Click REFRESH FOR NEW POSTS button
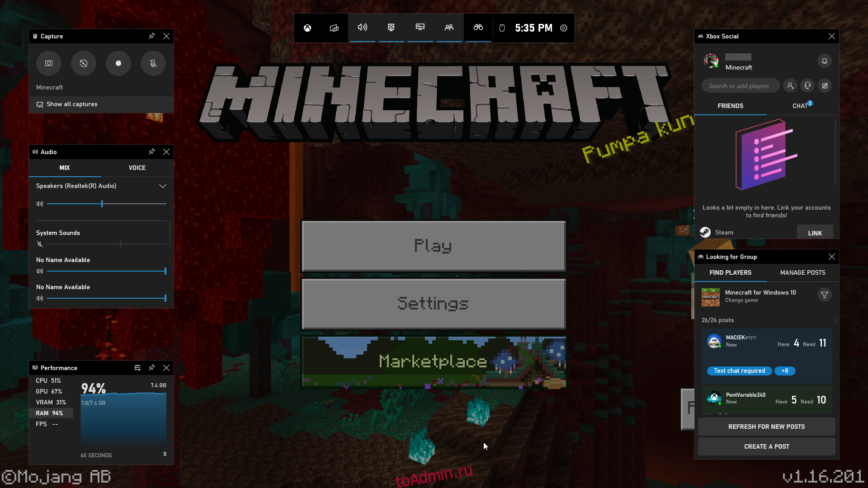 tap(767, 426)
